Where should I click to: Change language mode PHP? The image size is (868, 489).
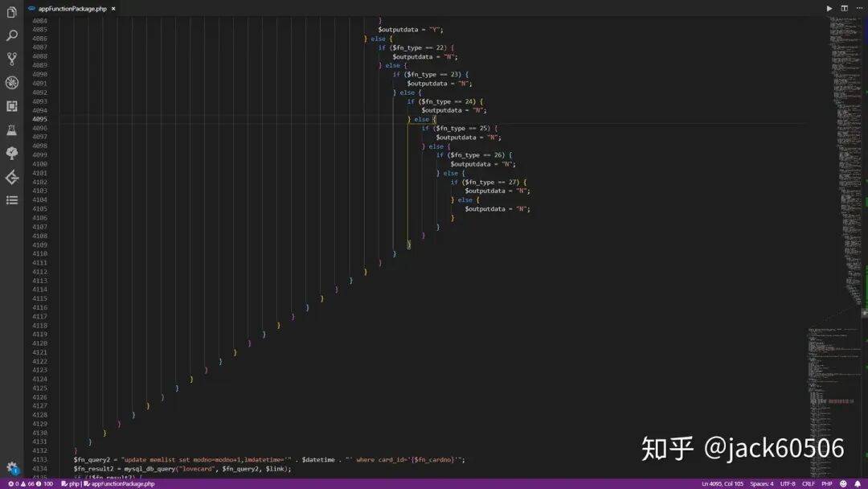click(827, 484)
